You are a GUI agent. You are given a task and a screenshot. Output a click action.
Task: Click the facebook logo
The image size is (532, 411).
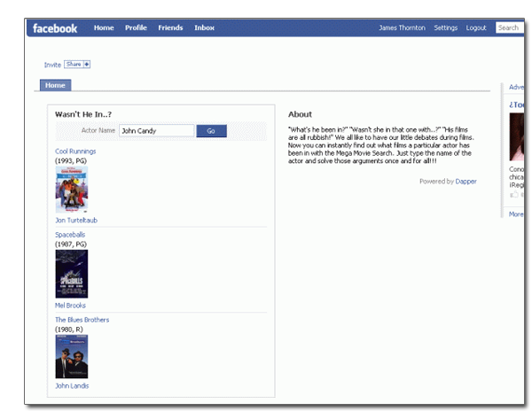tap(55, 28)
